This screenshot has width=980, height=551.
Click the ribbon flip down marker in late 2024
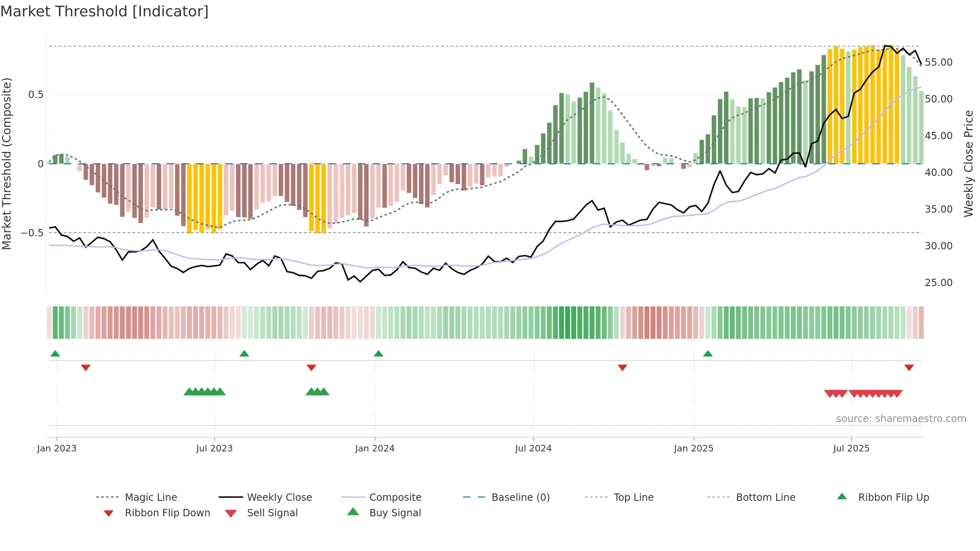tap(622, 368)
